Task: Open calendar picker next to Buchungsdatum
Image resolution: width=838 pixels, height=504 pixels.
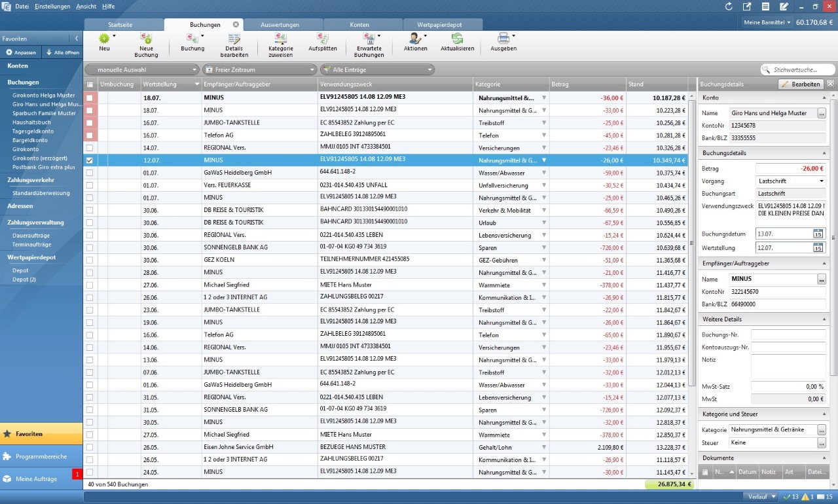Action: click(818, 234)
